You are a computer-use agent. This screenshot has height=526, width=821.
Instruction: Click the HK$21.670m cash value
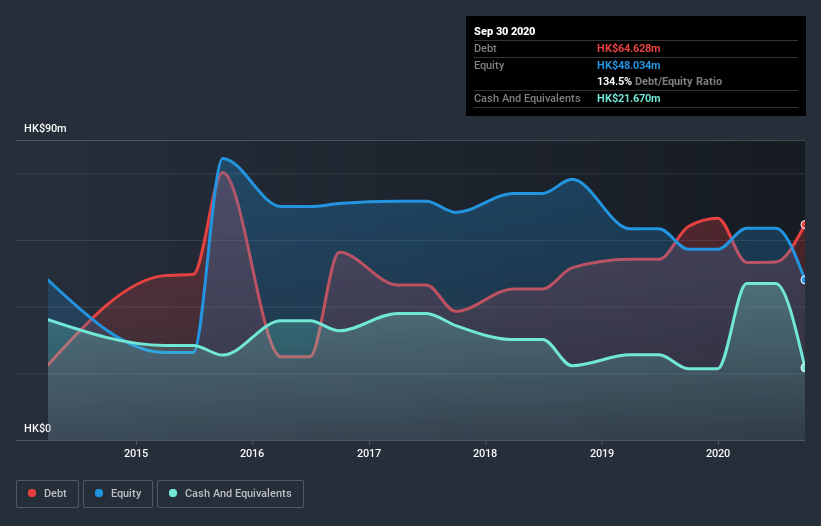(x=628, y=98)
